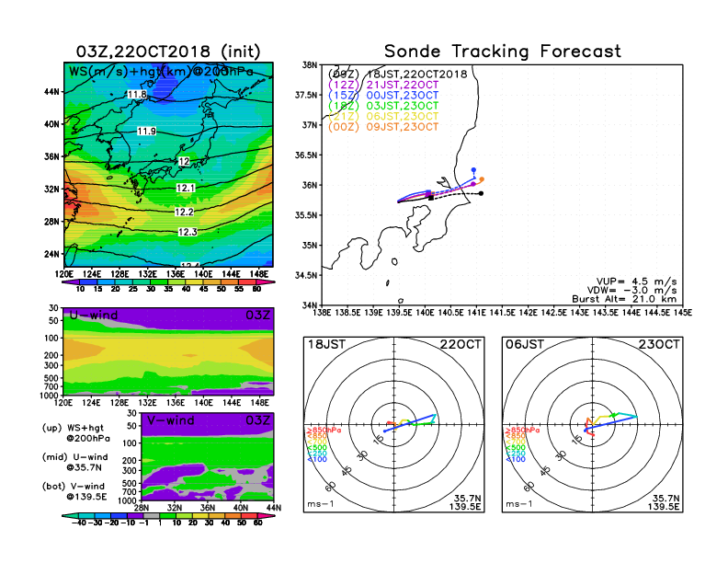Click the purple 10 segment of the wind-speed colorbar
This screenshot has height=563, width=728.
[70, 281]
